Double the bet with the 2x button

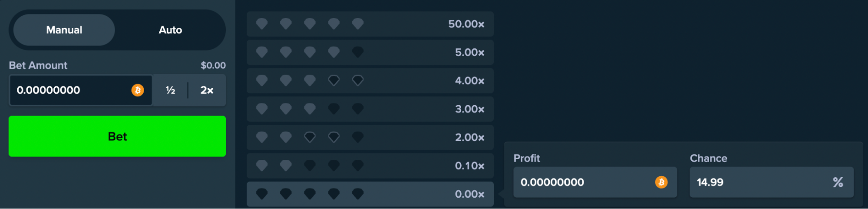click(207, 90)
